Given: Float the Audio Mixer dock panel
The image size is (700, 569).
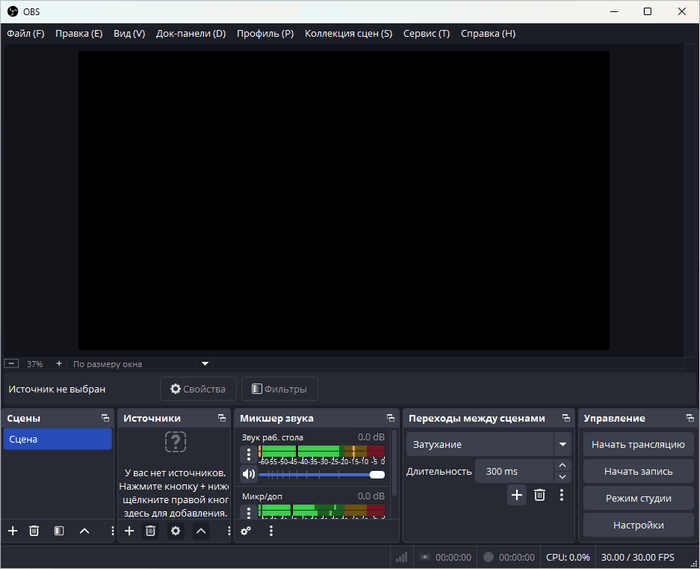Looking at the screenshot, I should click(390, 418).
